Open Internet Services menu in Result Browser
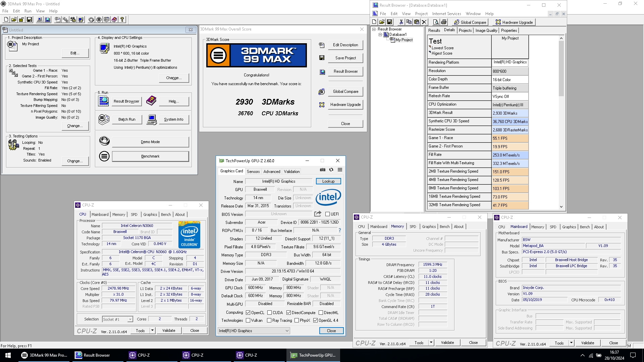Screen dimensions: 644x362 pos(446,14)
